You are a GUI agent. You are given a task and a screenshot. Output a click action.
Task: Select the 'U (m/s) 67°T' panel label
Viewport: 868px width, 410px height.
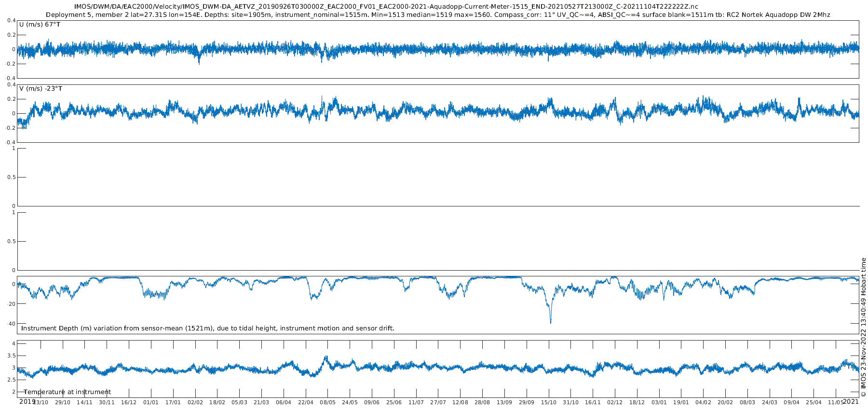tap(40, 24)
